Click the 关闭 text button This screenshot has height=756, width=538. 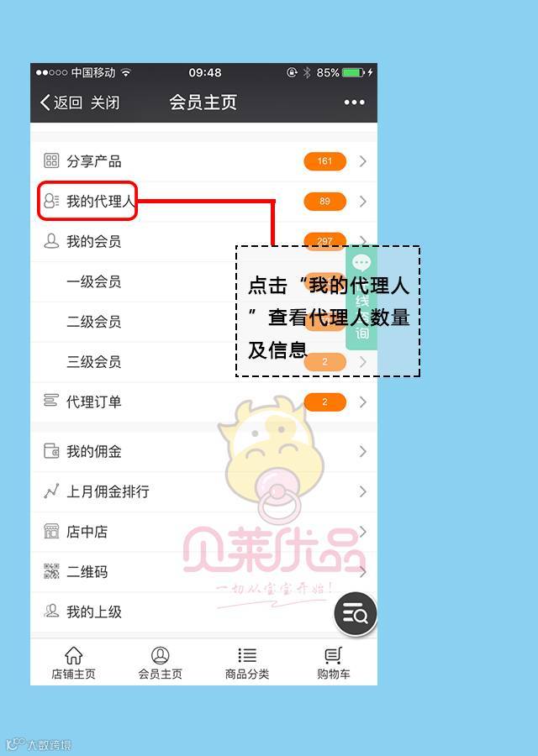pos(105,102)
